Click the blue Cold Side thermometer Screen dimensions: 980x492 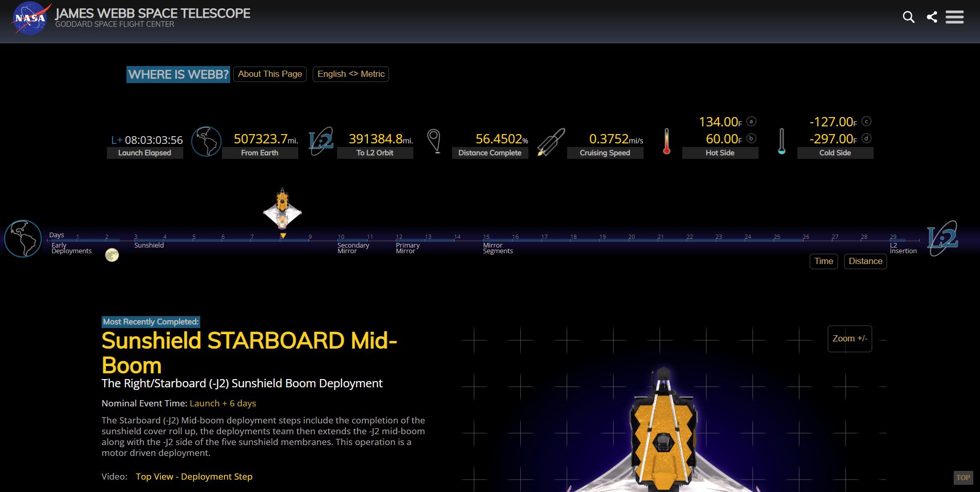[781, 141]
